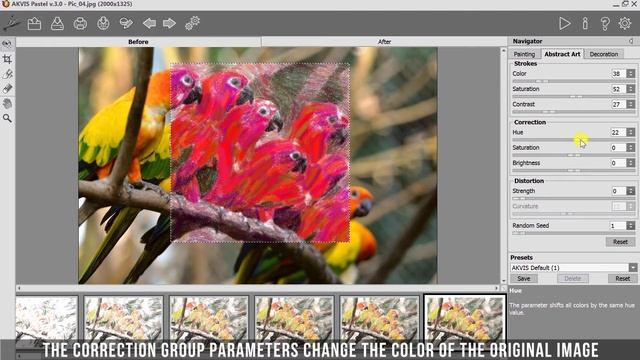Toggle the quick preview window tool

click(x=7, y=44)
